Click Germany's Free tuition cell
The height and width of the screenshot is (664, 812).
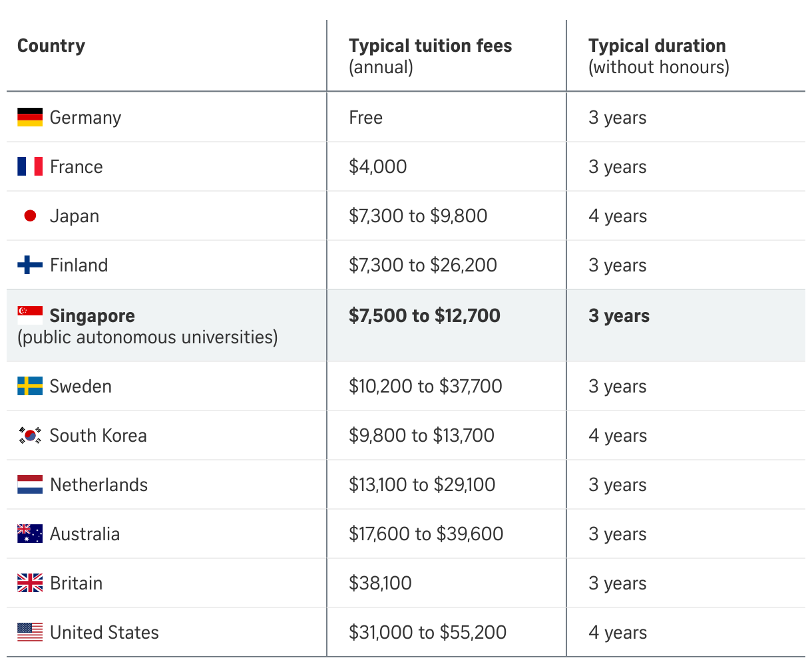(365, 118)
